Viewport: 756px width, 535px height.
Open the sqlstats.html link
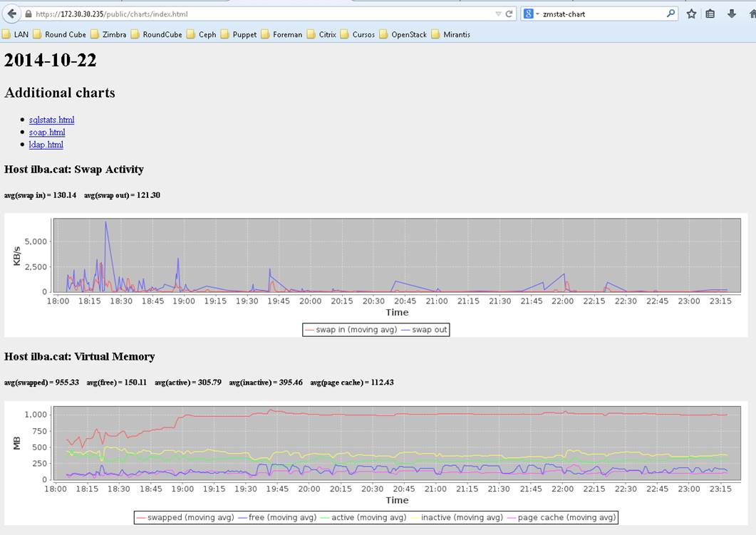pos(51,120)
